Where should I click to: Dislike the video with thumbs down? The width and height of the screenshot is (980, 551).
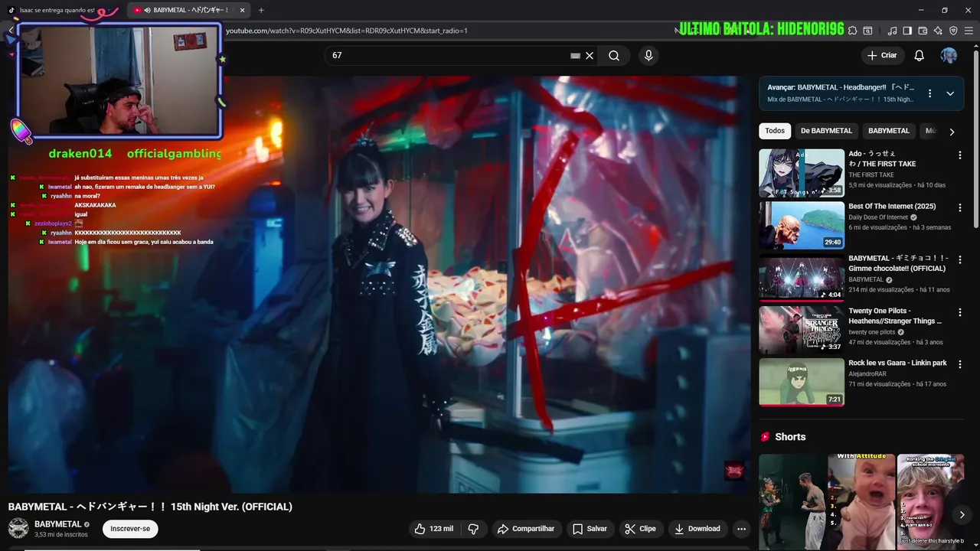(473, 529)
